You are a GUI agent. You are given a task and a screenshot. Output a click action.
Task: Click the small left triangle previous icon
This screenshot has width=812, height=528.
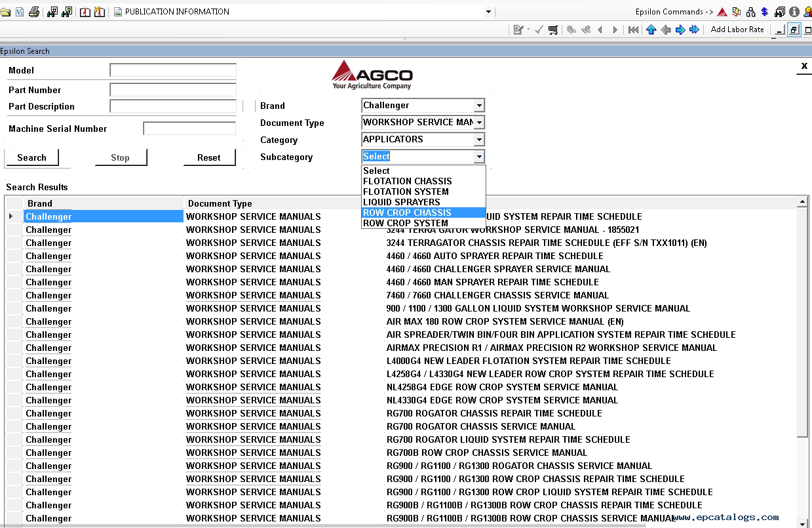tap(600, 30)
